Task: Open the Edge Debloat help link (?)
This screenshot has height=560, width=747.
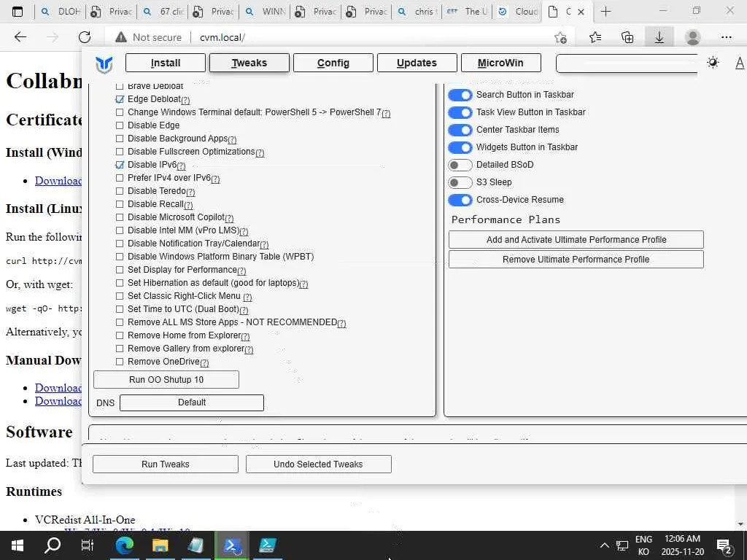Action: (x=185, y=100)
